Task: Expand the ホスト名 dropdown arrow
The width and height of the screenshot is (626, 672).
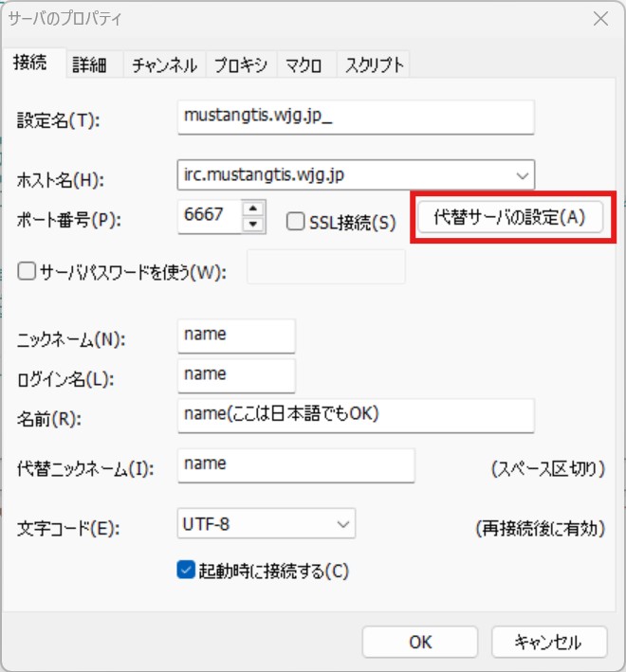Action: [522, 174]
